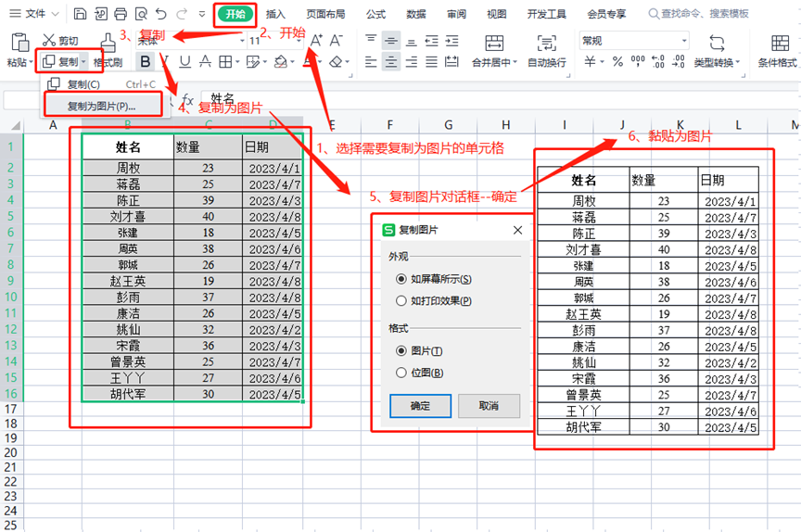
Task: Click the Merge and Center (合并居中) icon
Action: pyautogui.click(x=494, y=43)
